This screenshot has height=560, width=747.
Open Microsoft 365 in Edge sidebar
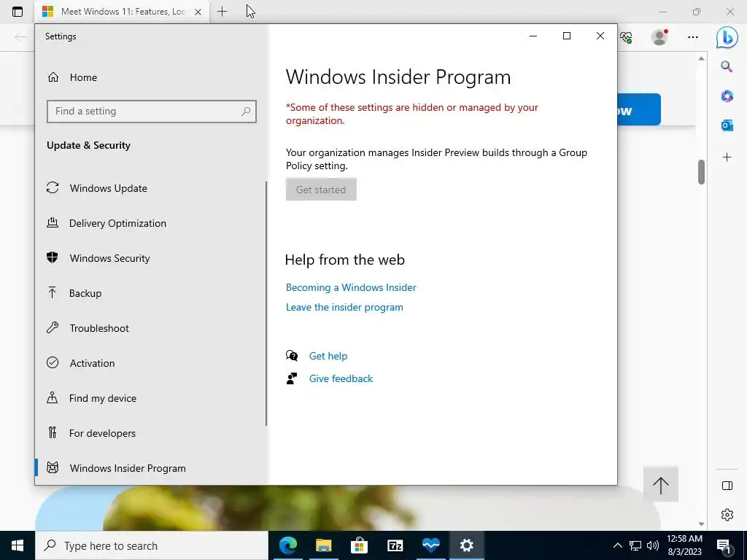pyautogui.click(x=727, y=96)
